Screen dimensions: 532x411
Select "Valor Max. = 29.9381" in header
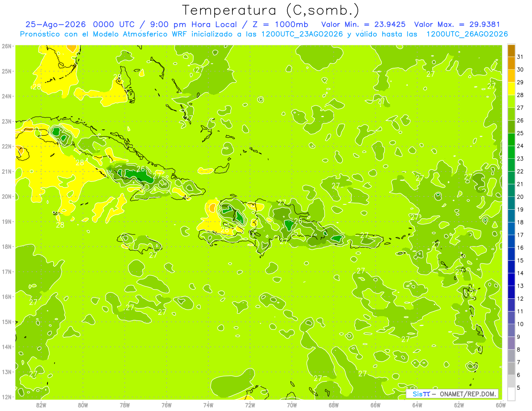[x=457, y=24]
